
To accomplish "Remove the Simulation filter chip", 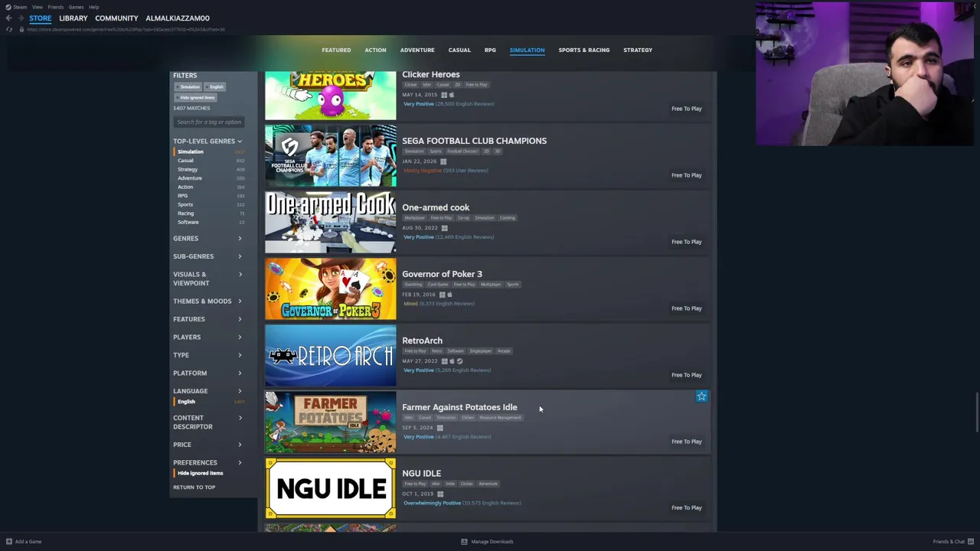I will [189, 87].
